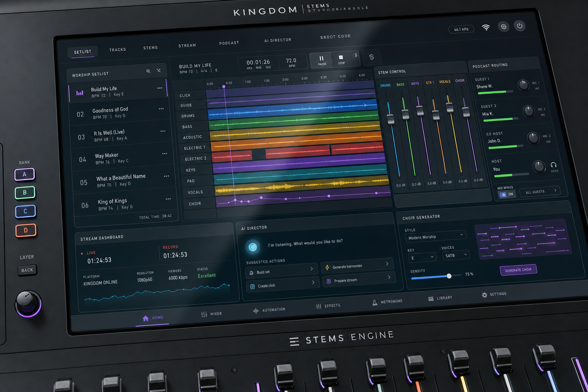The image size is (588, 392).
Task: Select Way Maker in the setlist
Action: tap(122, 158)
